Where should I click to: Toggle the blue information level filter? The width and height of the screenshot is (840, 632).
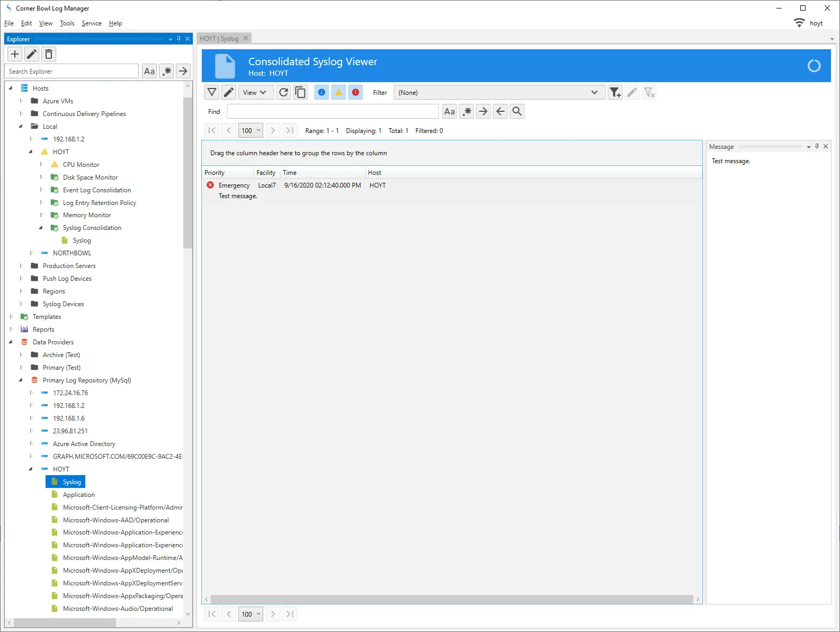tap(321, 92)
